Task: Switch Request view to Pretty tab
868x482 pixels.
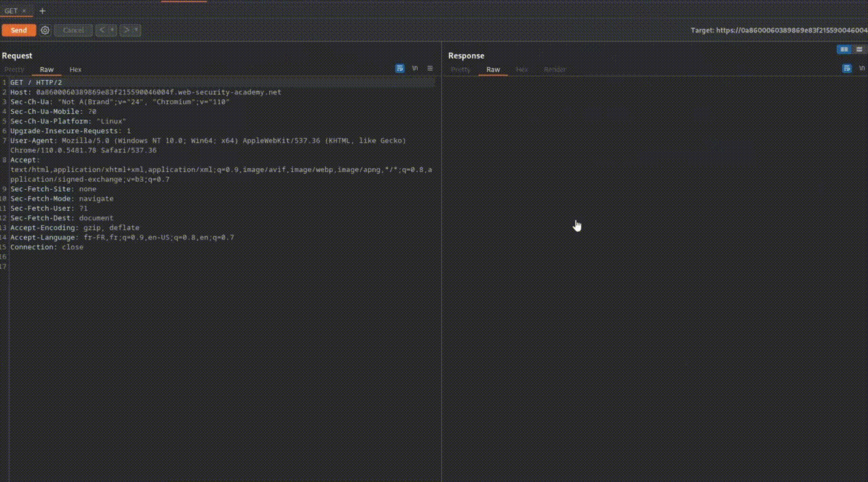Action: click(14, 69)
